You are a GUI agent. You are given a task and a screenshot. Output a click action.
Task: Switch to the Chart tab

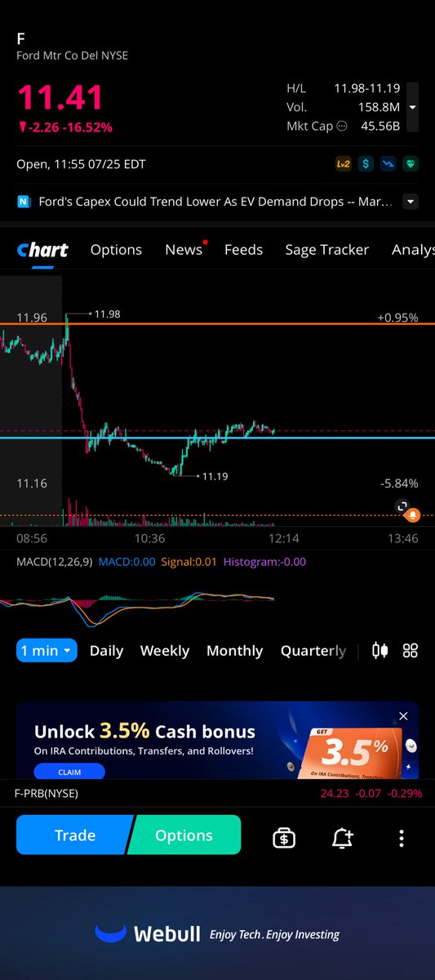[42, 250]
